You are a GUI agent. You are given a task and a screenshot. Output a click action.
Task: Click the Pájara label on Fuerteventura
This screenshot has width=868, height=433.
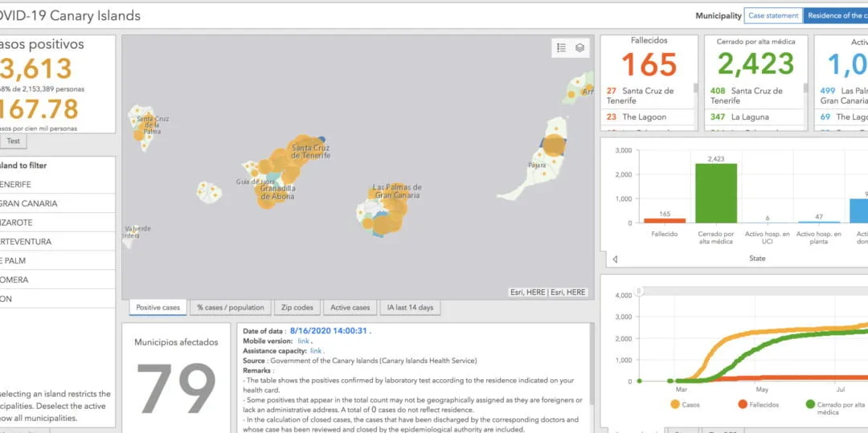click(x=537, y=165)
